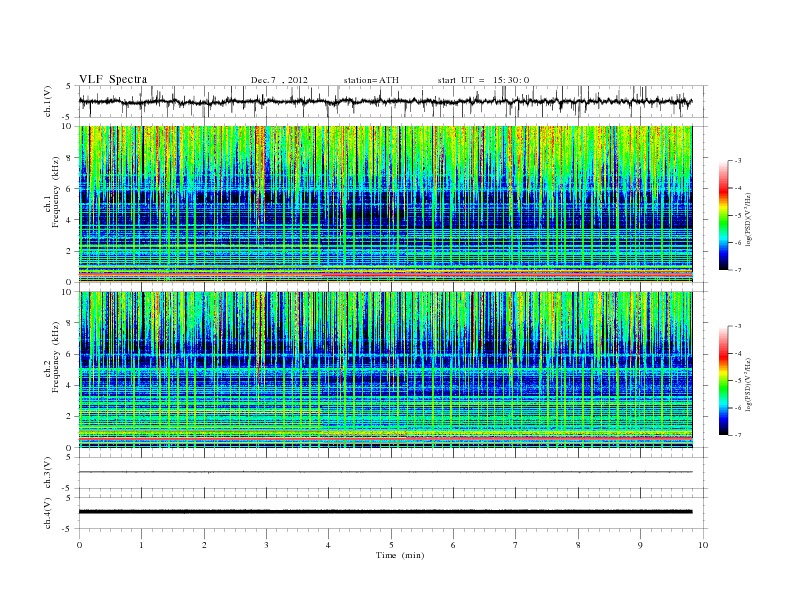The width and height of the screenshot is (792, 612).
Task: Click inside the ch.1 spectrogram panel
Action: (x=385, y=204)
